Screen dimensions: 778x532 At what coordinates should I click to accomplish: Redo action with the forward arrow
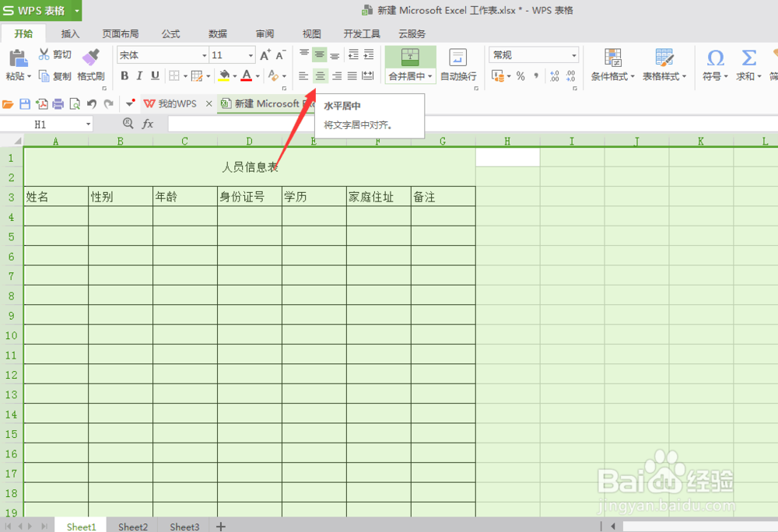click(109, 103)
